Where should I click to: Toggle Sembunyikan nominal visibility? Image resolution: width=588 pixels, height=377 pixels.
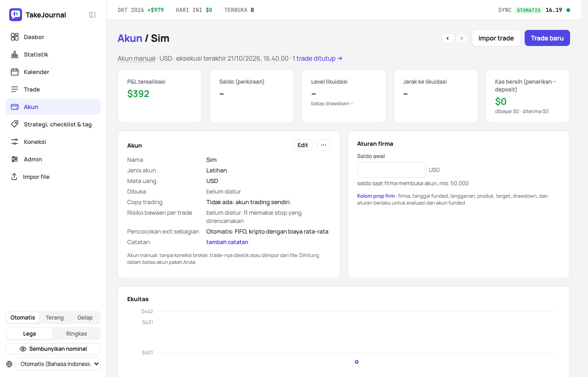pyautogui.click(x=53, y=349)
